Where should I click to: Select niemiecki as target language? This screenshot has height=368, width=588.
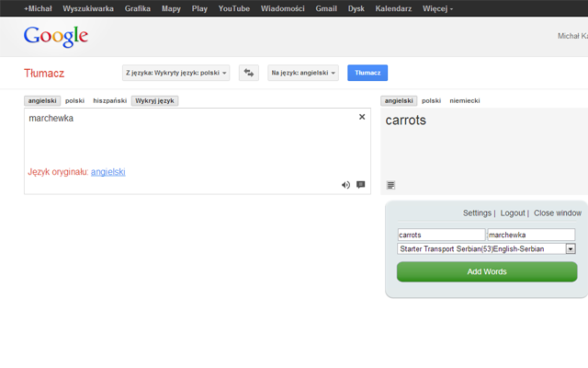[x=465, y=100]
